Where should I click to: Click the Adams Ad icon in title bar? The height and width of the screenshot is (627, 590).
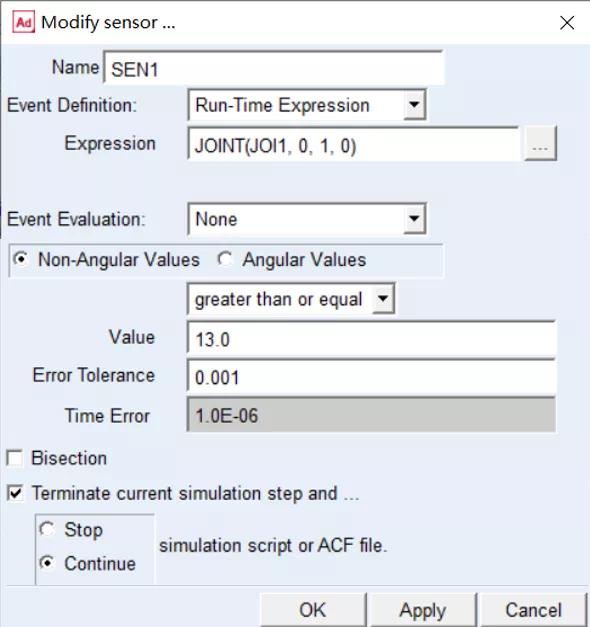click(24, 22)
